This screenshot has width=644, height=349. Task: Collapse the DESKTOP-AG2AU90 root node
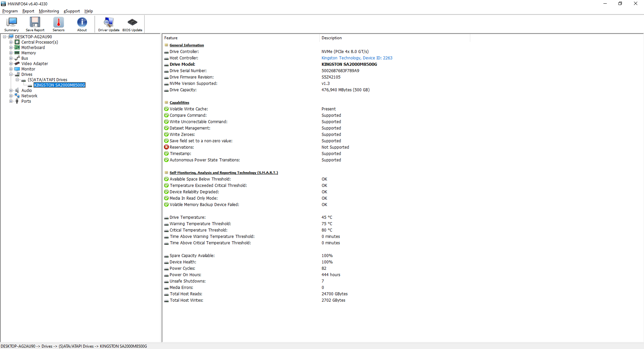[x=5, y=37]
